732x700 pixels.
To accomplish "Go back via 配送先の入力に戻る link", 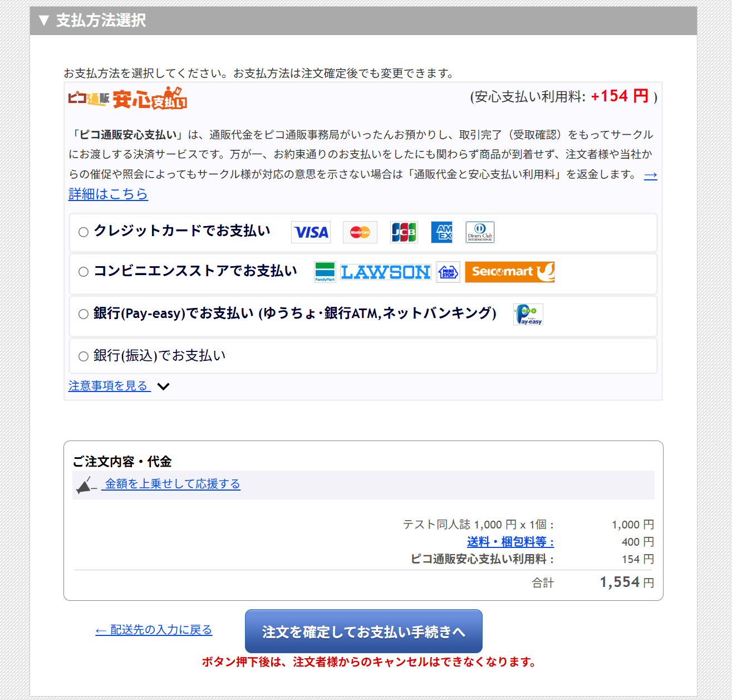I will tap(154, 630).
